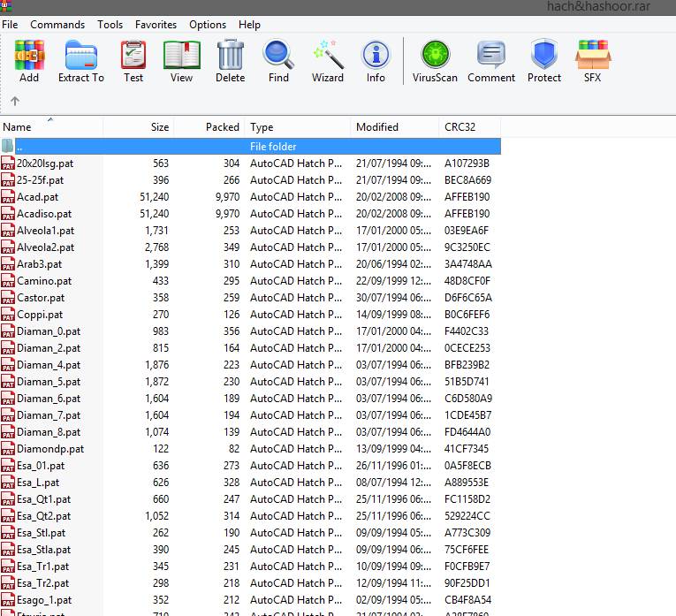Click the size value 2,768

[x=157, y=247]
